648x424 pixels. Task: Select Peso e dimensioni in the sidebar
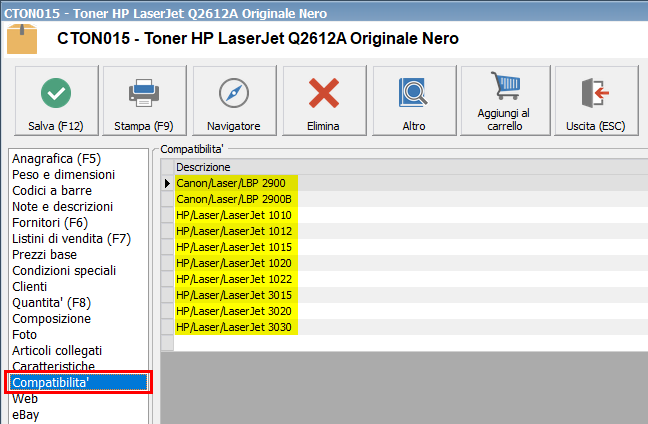63,175
